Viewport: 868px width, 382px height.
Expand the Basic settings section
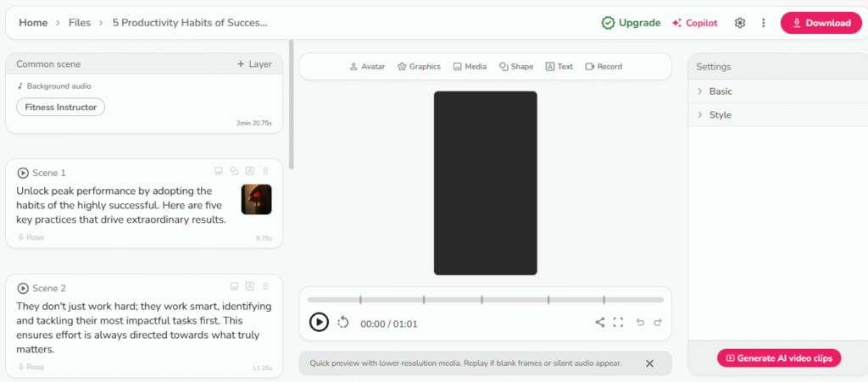coord(778,91)
